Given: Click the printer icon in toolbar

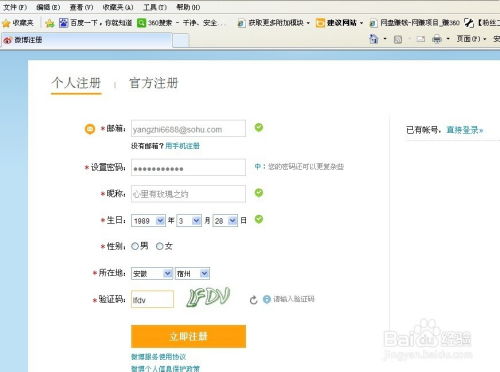Looking at the screenshot, I should point(436,39).
